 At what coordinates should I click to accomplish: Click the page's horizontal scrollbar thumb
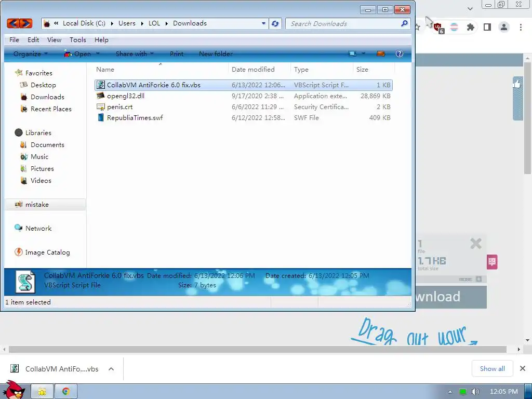[x=257, y=349]
